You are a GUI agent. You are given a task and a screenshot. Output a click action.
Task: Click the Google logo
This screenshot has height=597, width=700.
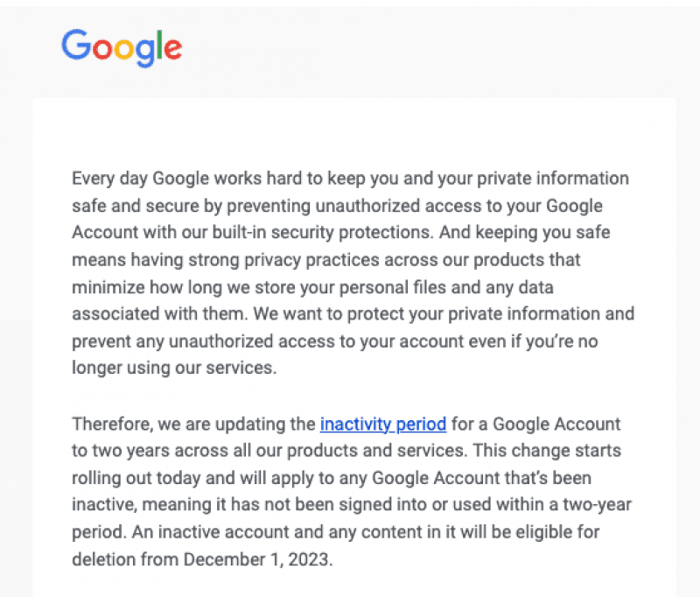[x=122, y=46]
